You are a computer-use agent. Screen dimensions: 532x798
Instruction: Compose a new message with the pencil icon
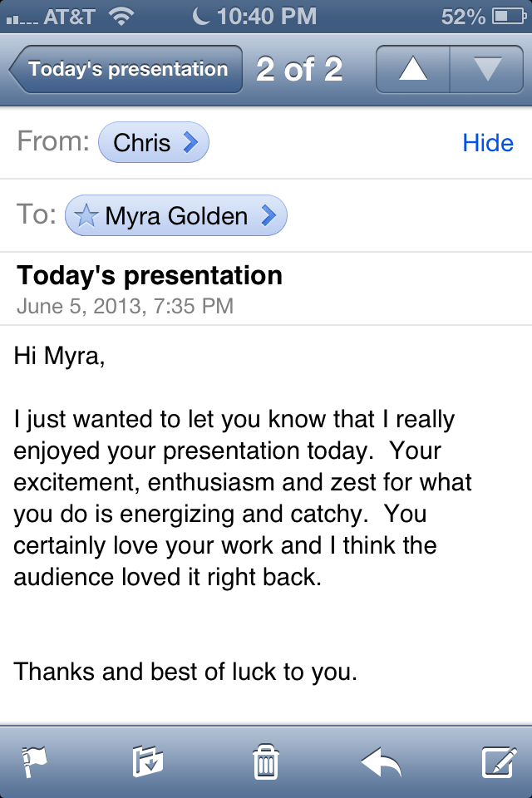tap(500, 761)
